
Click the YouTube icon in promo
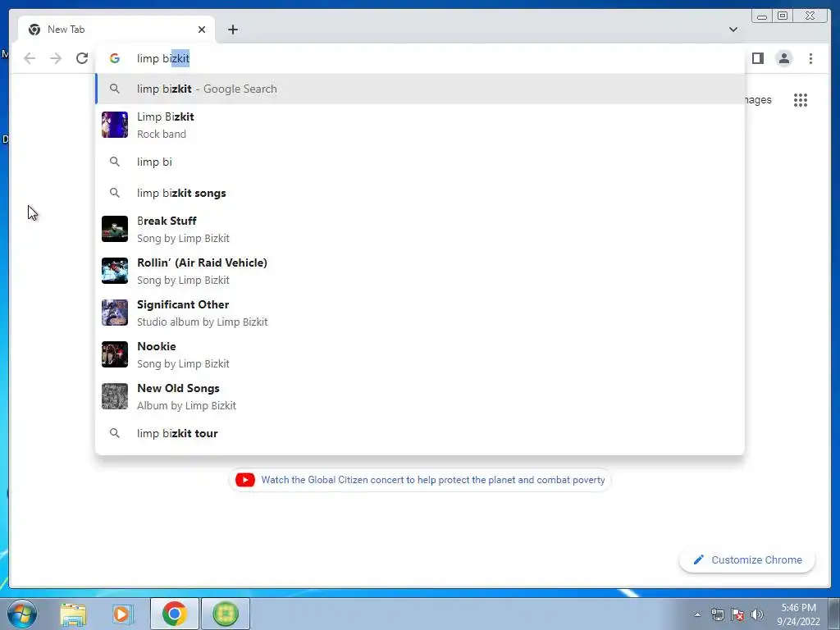click(245, 480)
